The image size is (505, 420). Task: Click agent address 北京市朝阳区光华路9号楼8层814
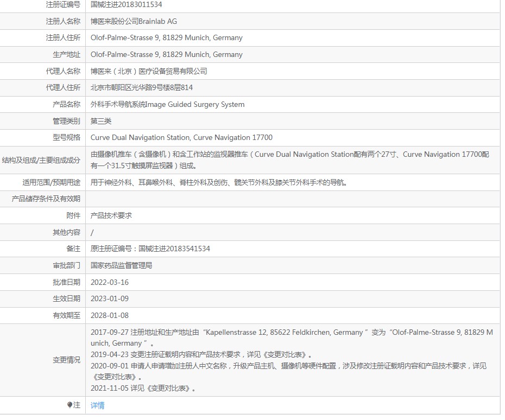point(142,87)
